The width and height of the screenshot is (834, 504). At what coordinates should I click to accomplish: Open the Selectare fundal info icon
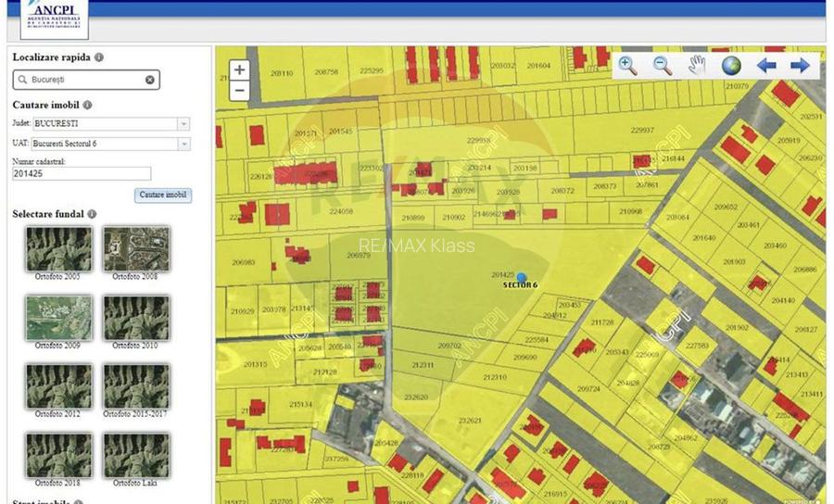(92, 214)
